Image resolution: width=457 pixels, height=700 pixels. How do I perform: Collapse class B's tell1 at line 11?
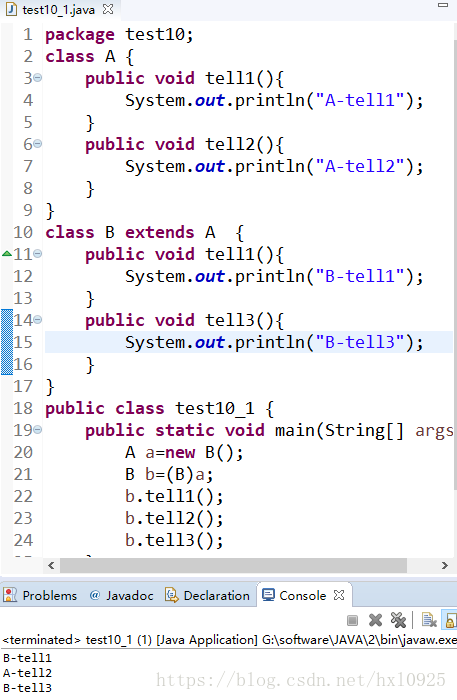click(x=38, y=254)
